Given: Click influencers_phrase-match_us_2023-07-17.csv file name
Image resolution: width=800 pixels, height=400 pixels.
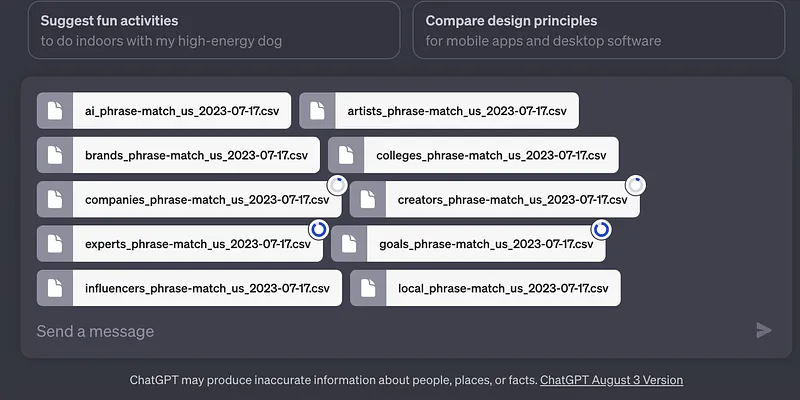Looking at the screenshot, I should 207,289.
